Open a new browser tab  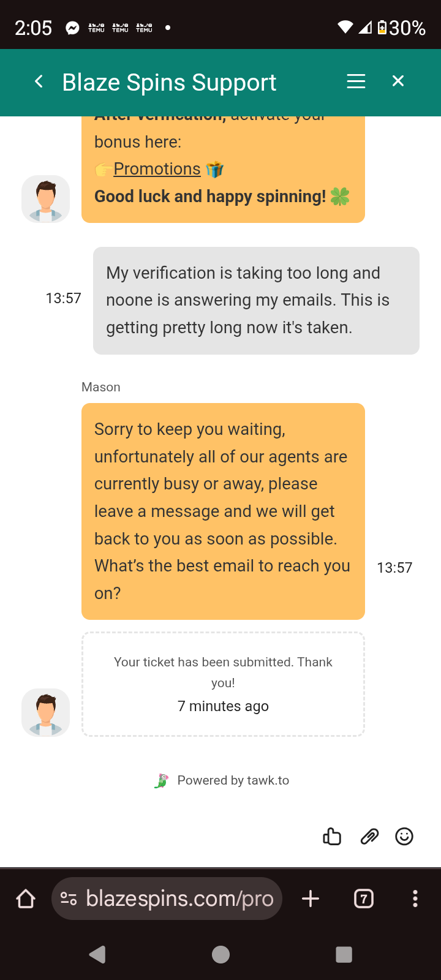coord(311,899)
